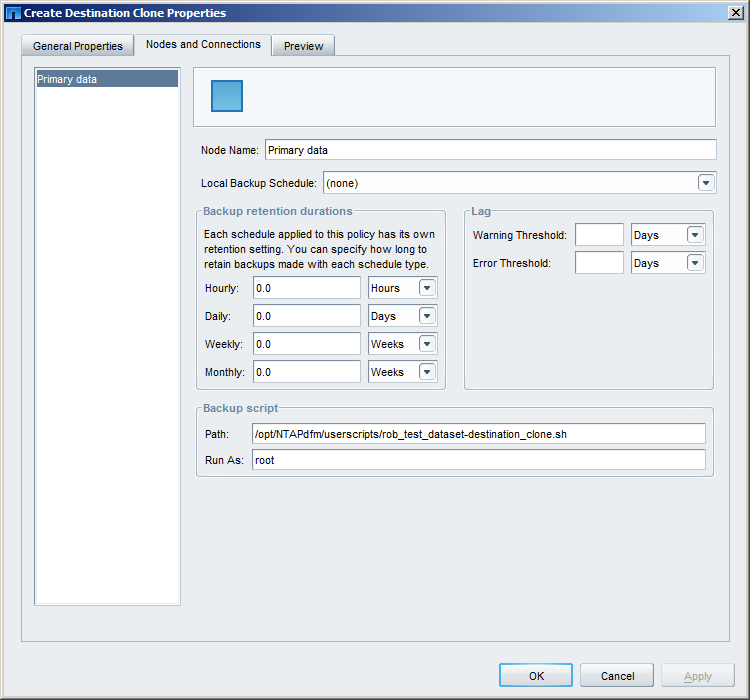Screen dimensions: 750x700
Task: Click the Apply button
Action: 698,676
